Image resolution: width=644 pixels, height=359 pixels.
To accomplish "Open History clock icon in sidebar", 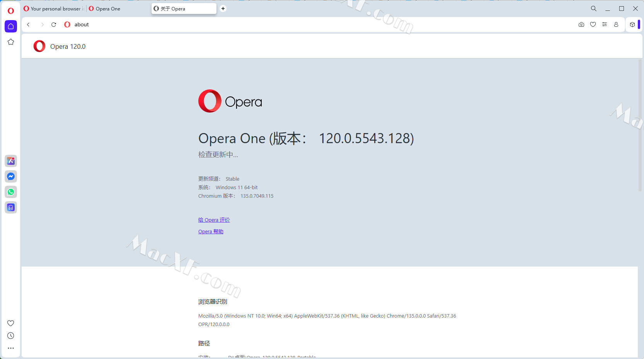I will pos(11,336).
